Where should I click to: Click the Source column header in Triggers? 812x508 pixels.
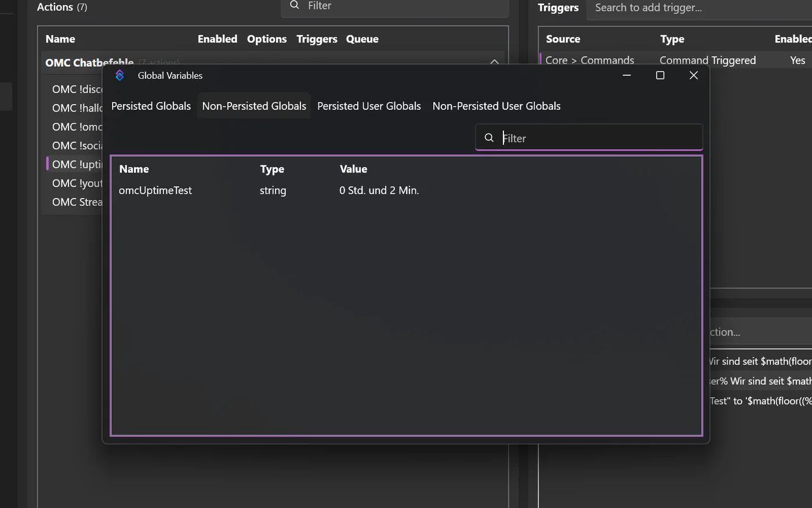[563, 39]
